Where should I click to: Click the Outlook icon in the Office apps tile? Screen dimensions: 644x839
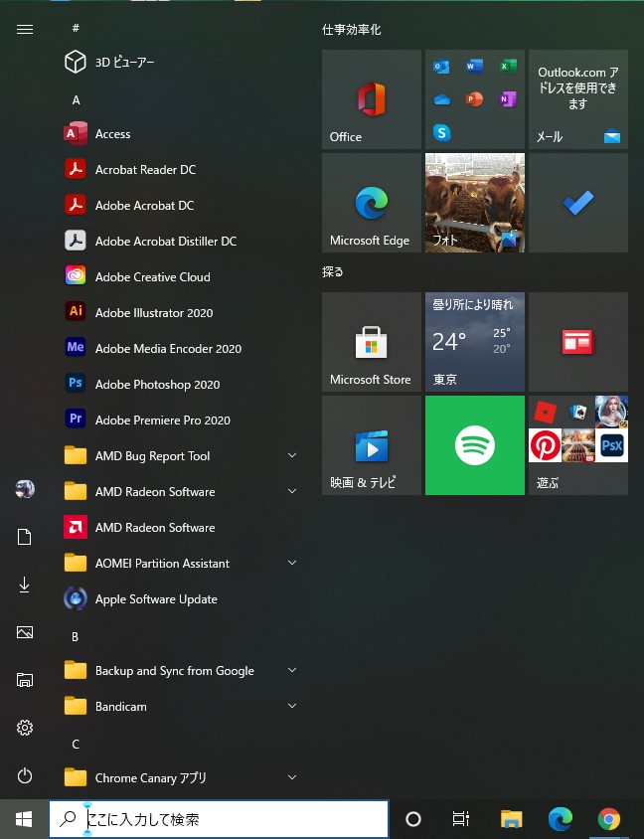coord(442,67)
